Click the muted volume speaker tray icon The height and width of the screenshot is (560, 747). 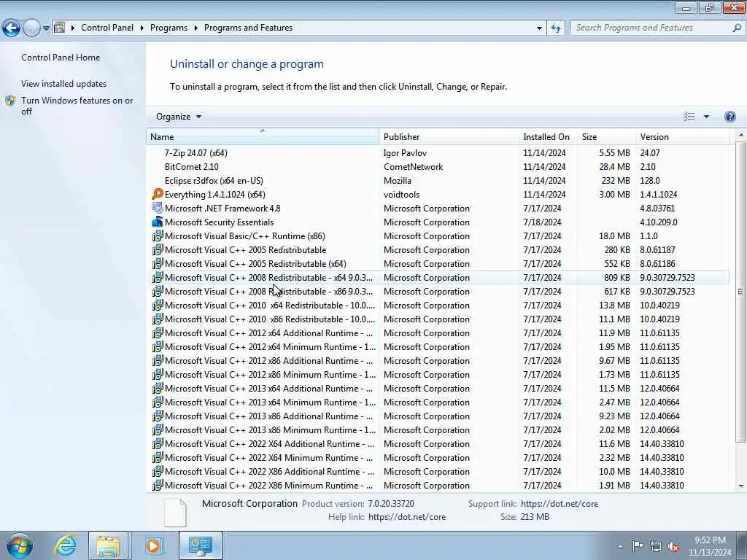673,547
